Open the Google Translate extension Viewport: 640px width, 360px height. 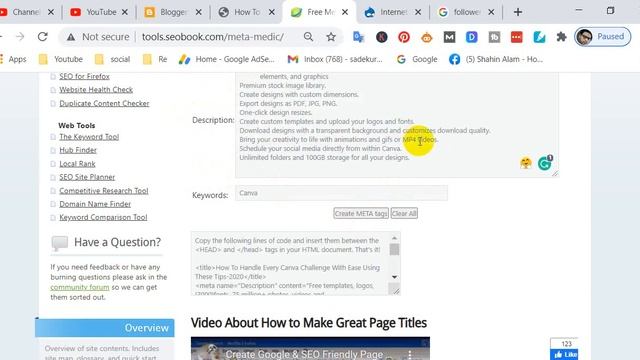(358, 37)
